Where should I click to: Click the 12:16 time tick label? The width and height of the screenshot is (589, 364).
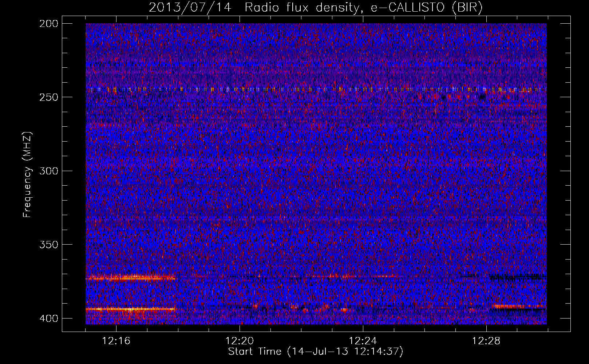pos(116,341)
